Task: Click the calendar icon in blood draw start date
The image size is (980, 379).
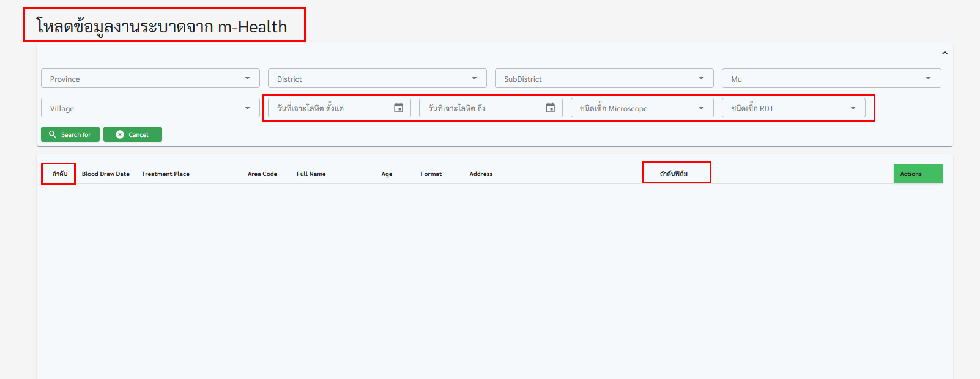Action: 398,108
